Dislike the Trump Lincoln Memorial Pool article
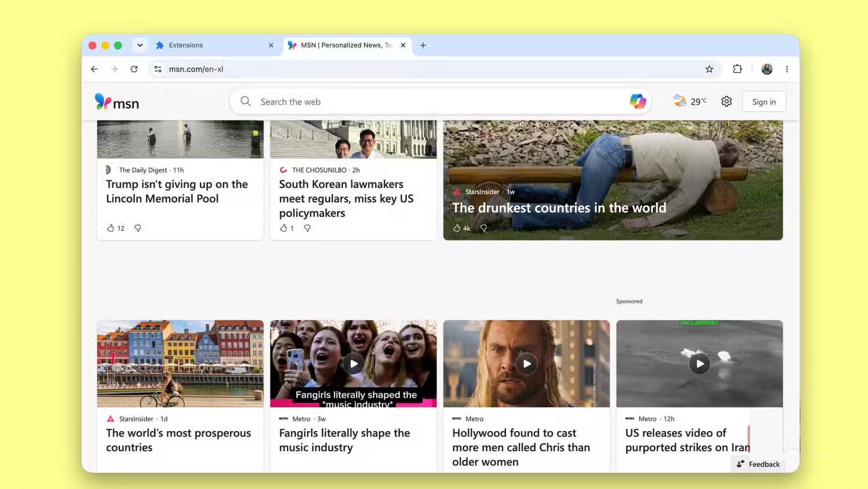The width and height of the screenshot is (868, 489). 138,228
